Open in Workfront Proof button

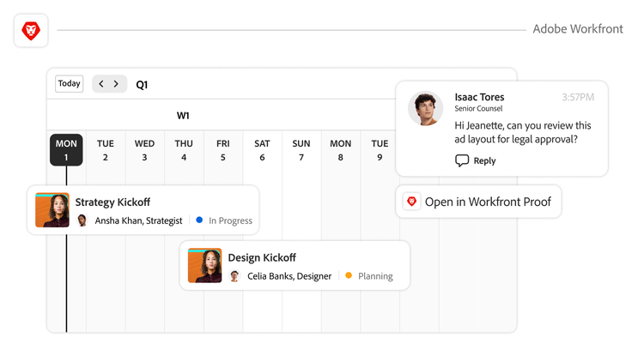coord(478,202)
